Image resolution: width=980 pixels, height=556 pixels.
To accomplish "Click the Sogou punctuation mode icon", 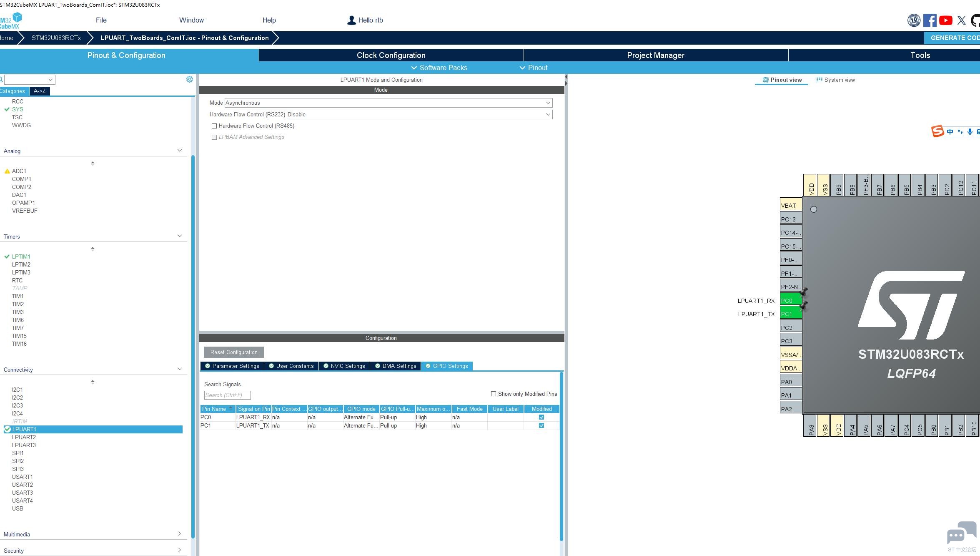I will 960,132.
